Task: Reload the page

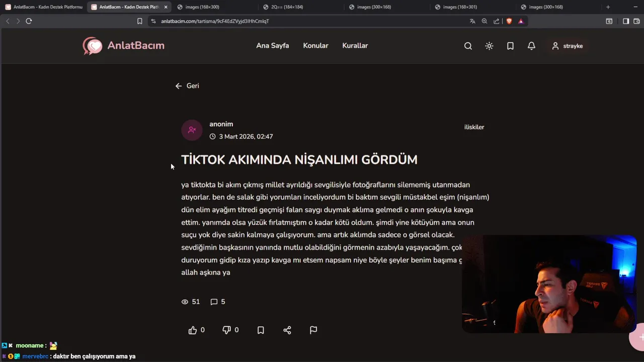Action: (29, 21)
